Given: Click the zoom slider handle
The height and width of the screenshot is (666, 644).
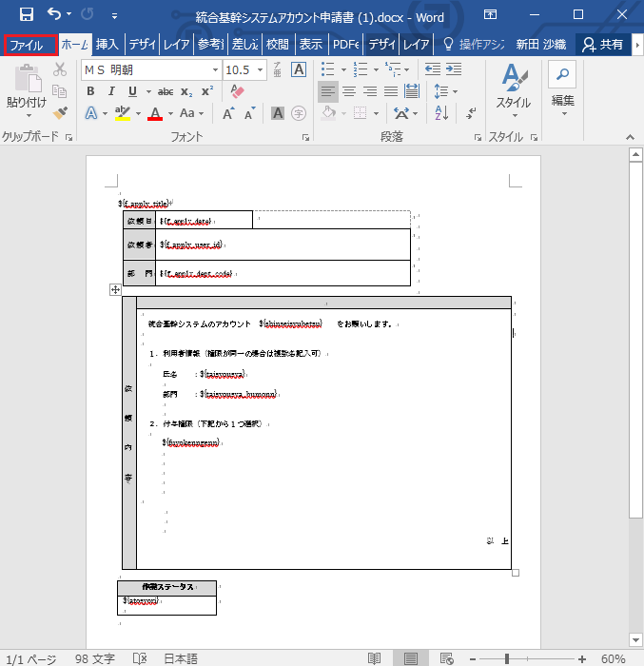Looking at the screenshot, I should click(507, 658).
